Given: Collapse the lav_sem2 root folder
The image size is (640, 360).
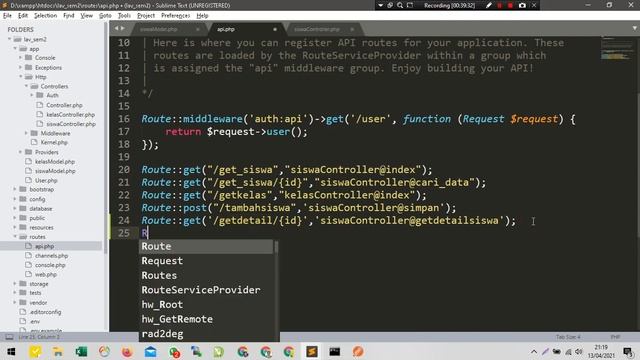Looking at the screenshot, I should [9, 39].
